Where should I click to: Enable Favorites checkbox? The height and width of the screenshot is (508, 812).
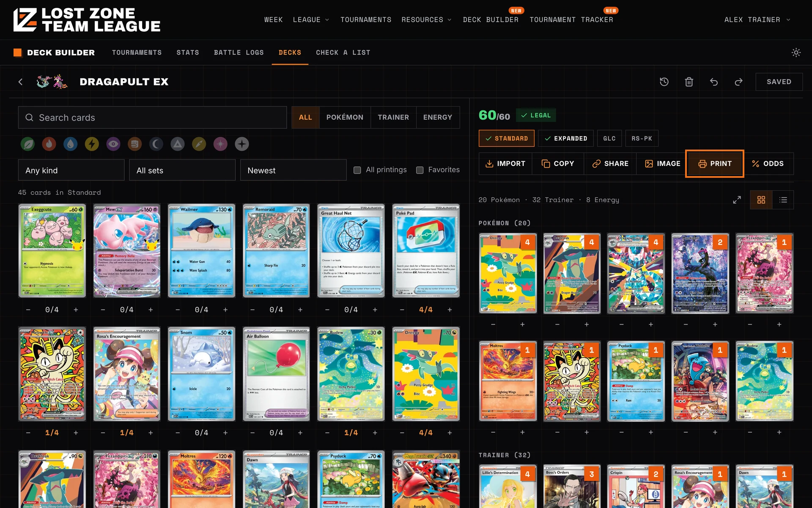pos(420,170)
